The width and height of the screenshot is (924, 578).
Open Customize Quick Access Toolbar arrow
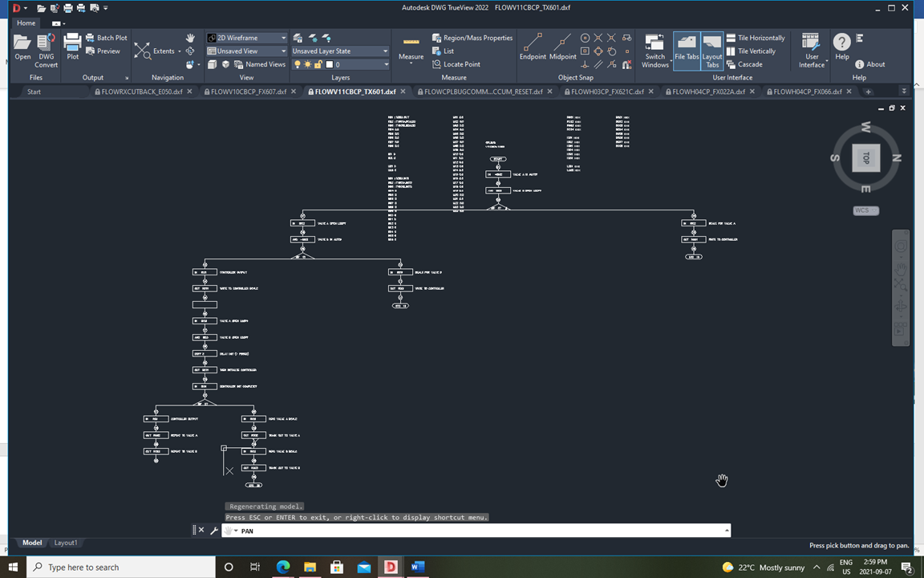click(x=106, y=8)
